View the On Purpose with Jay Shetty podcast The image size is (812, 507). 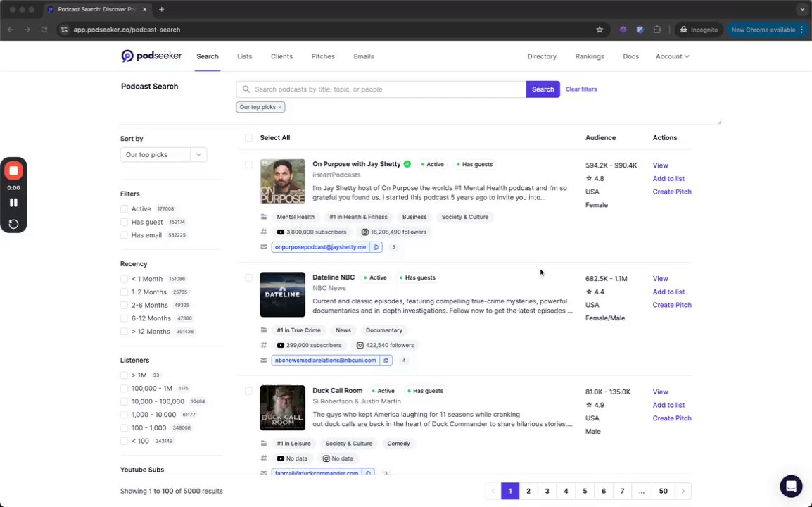[660, 165]
